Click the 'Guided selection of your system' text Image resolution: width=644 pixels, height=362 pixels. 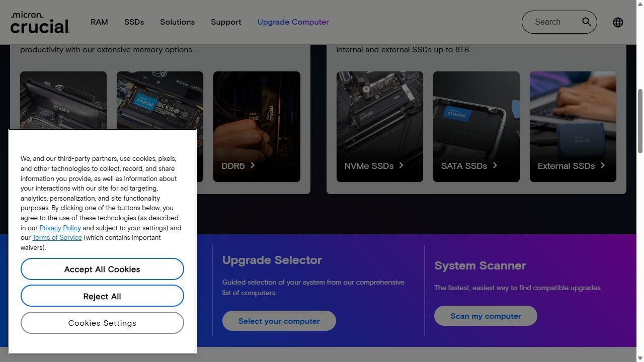(x=313, y=288)
